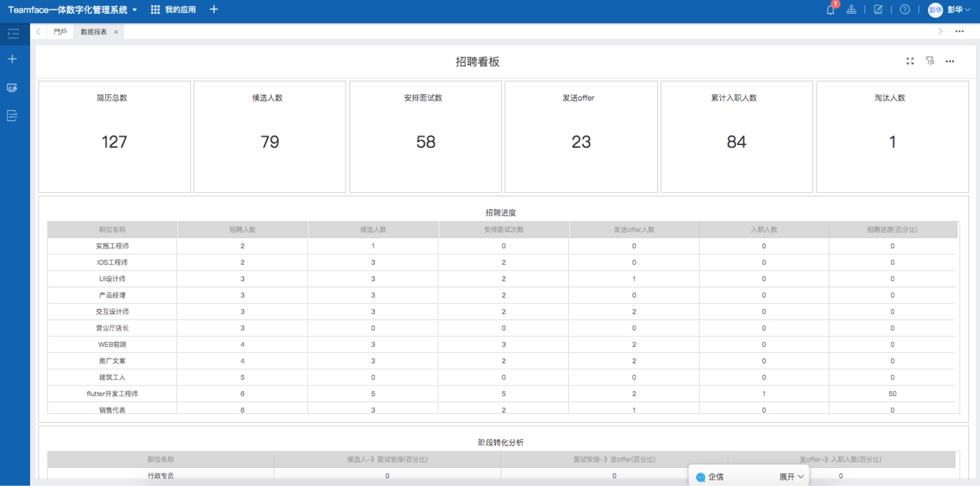Click the 招聘进度(百分比) column header
Image resolution: width=980 pixels, height=486 pixels.
tap(893, 230)
